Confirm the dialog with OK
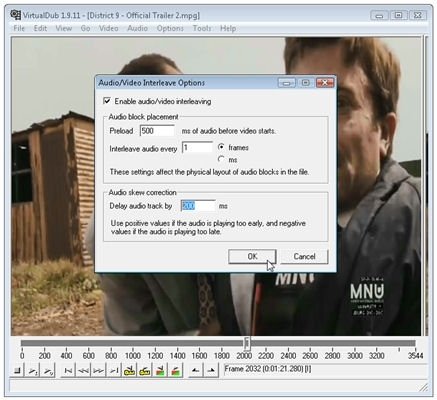Viewport: 437px width, 400px height. click(252, 256)
